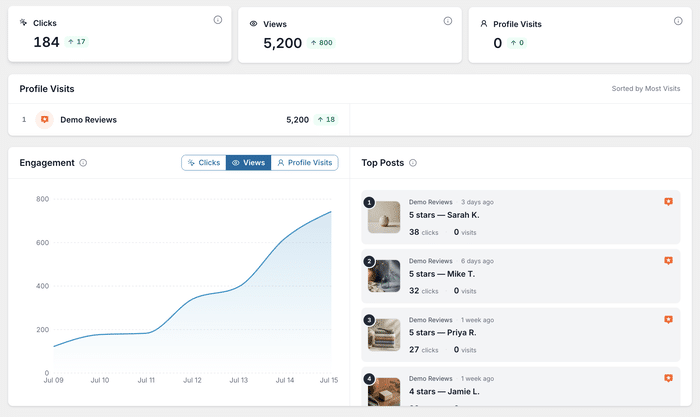700x417 pixels.
Task: Click the Jul 15 label on the chart axis
Action: (329, 380)
